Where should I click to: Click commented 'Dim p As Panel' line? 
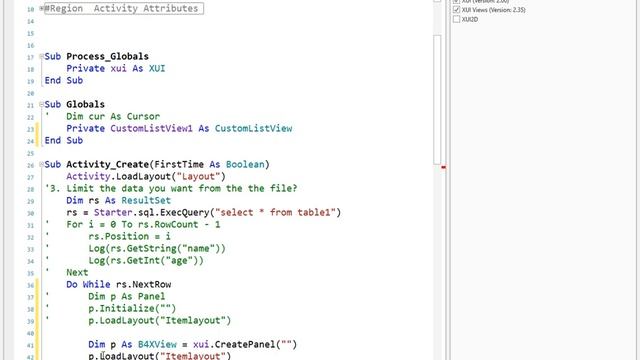[127, 296]
